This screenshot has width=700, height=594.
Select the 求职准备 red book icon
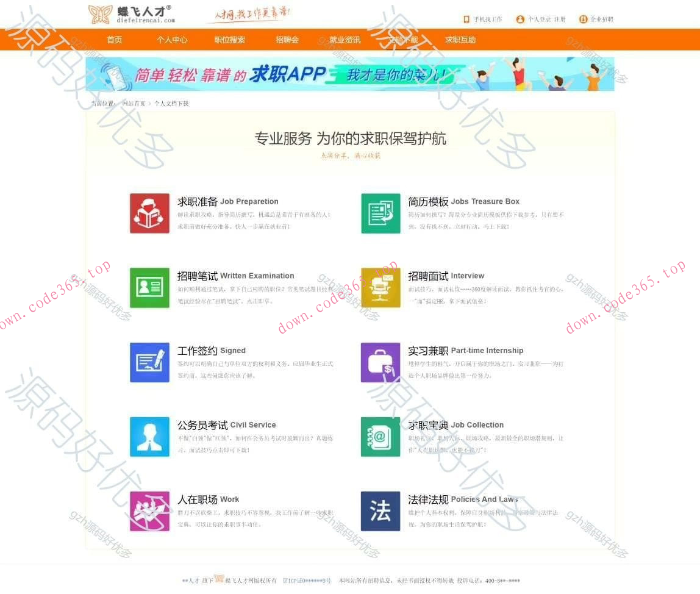pyautogui.click(x=149, y=213)
